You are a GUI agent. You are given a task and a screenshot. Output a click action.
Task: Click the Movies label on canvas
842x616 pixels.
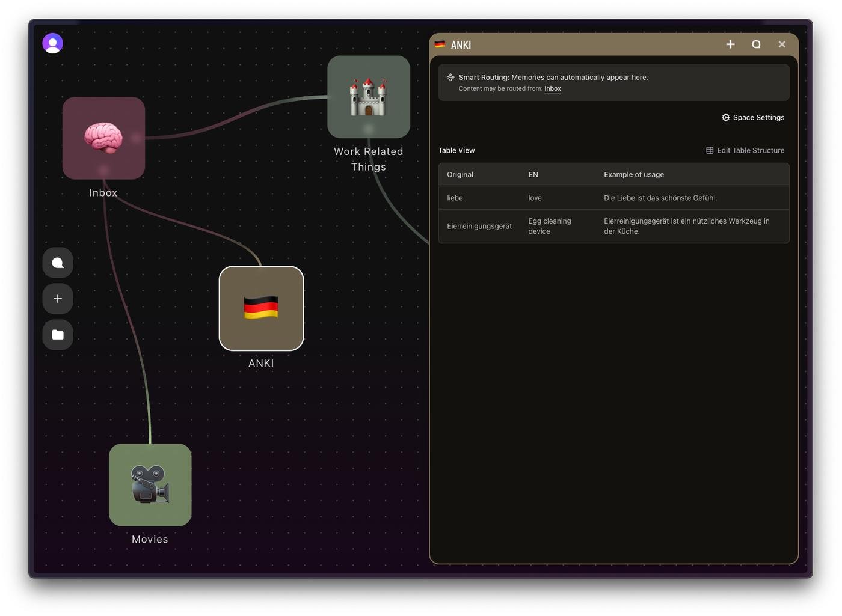coord(150,540)
